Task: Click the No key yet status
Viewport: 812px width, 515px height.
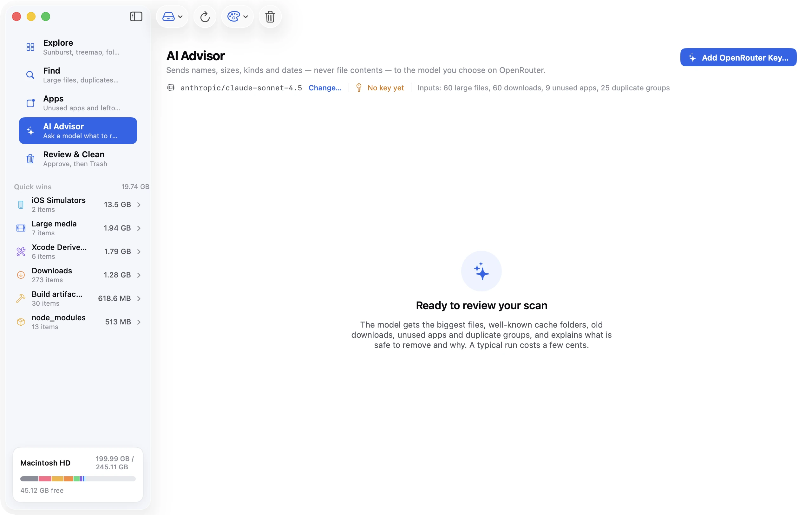Action: (x=380, y=88)
